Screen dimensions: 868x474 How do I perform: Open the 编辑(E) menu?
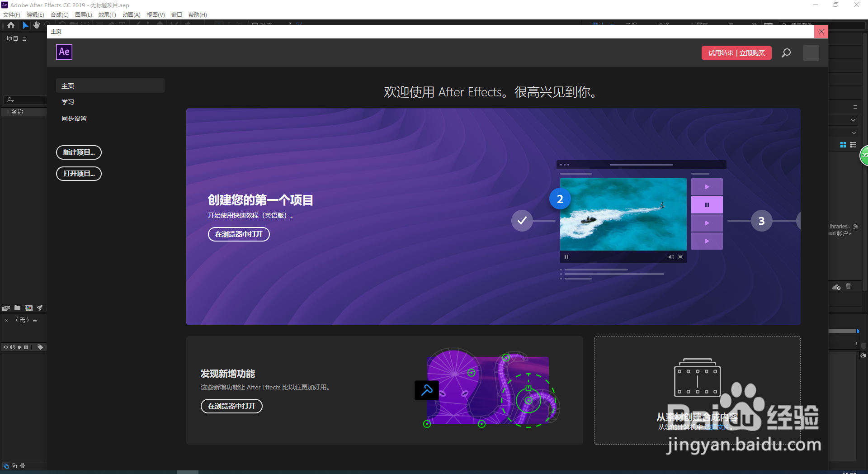[35, 15]
